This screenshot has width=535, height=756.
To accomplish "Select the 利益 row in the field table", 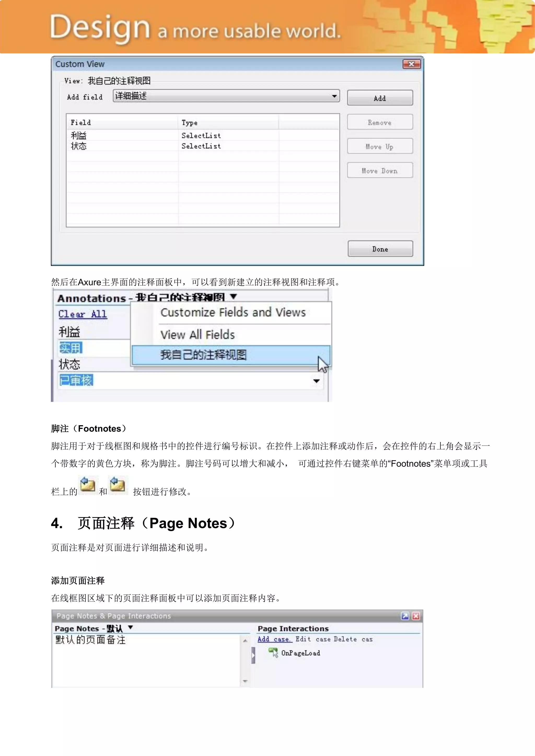I will point(203,135).
